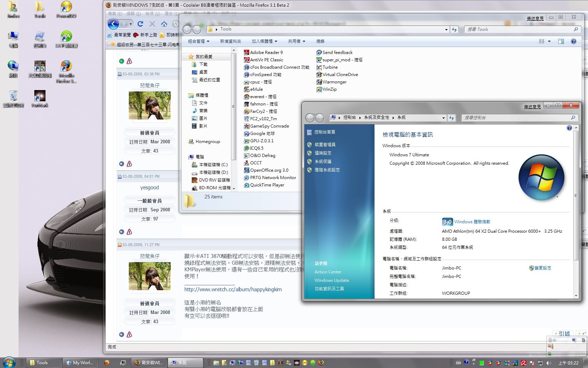Screen dimensions: 588x368
Task: Select the OCCT shortcut
Action: click(253, 163)
